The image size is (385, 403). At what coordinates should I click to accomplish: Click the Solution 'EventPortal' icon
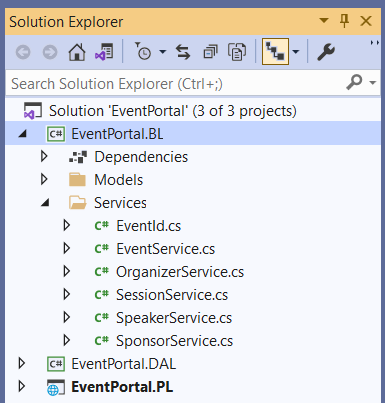click(33, 111)
